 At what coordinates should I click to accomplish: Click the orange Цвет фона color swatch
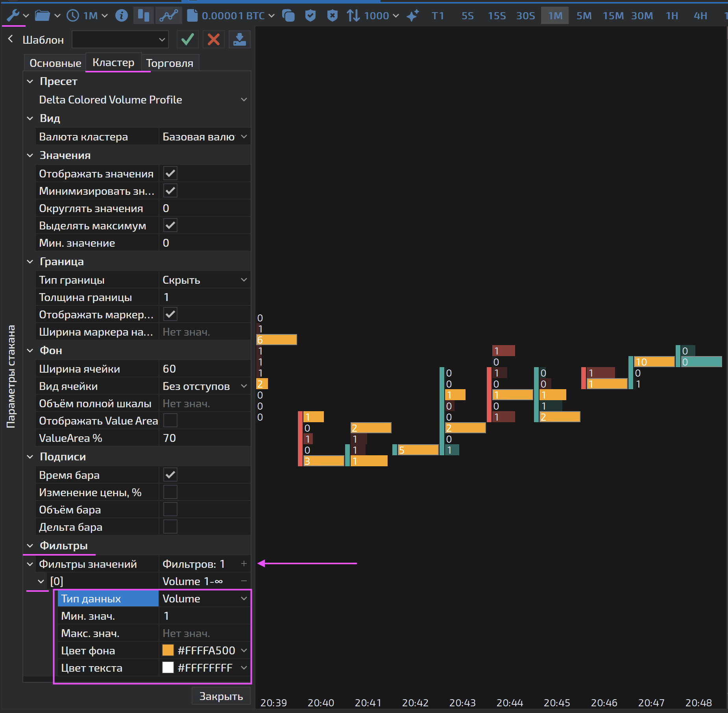click(168, 650)
